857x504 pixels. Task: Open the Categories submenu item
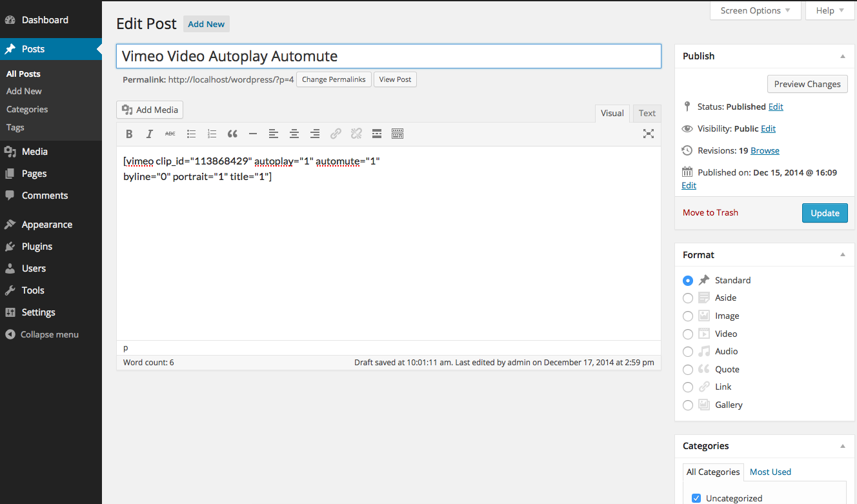(x=27, y=110)
